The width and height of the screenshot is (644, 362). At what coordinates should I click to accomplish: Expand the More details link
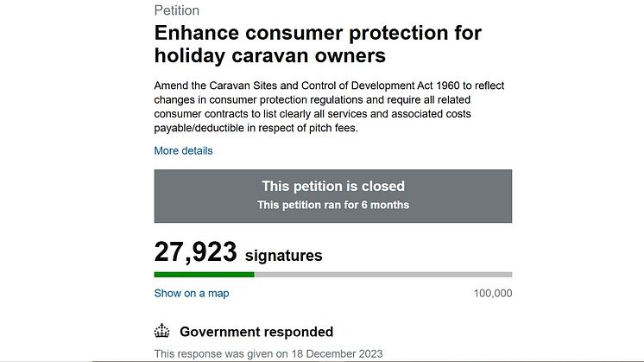click(x=183, y=151)
